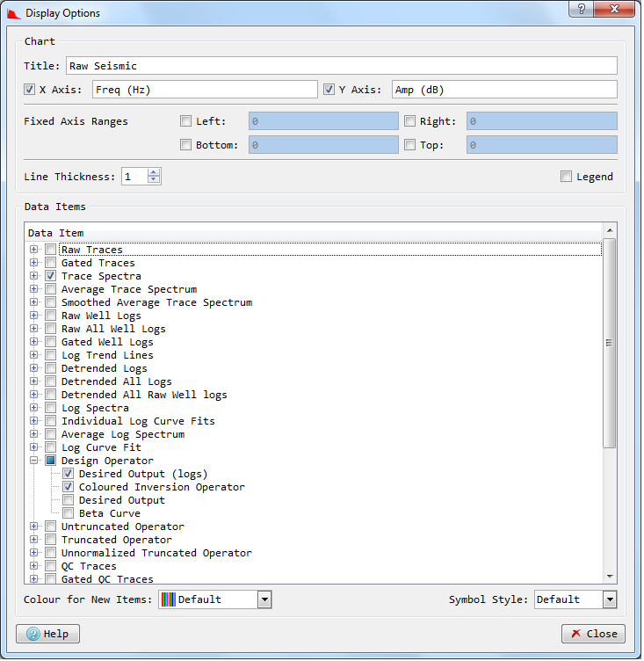Collapse the Design Operator tree node
The width and height of the screenshot is (644, 661).
pyautogui.click(x=34, y=461)
